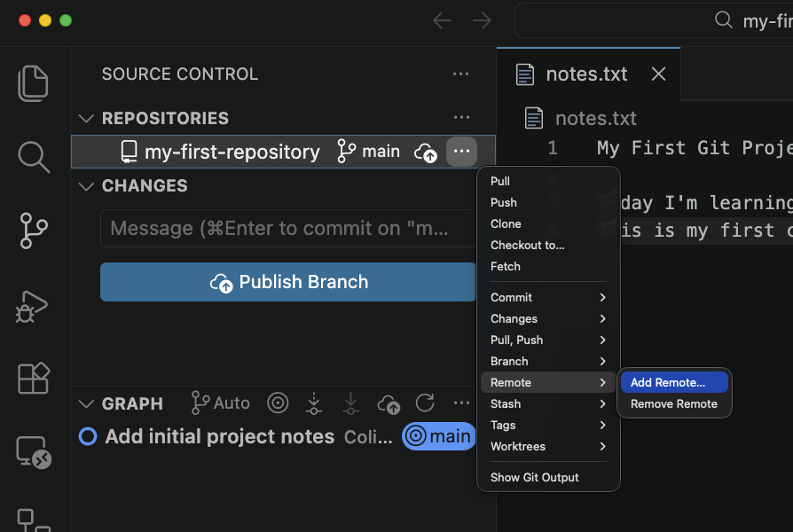Choose Clone from the context menu
The image size is (793, 532).
click(548, 223)
